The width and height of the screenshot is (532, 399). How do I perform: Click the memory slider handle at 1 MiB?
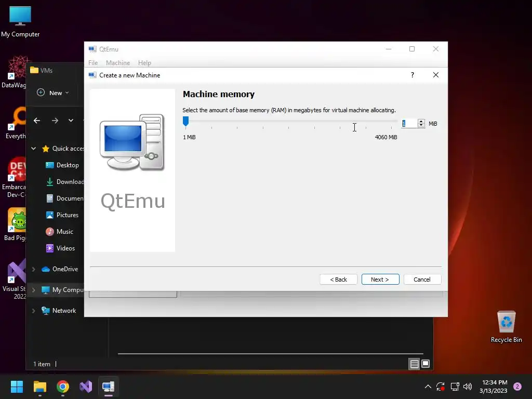(x=185, y=121)
